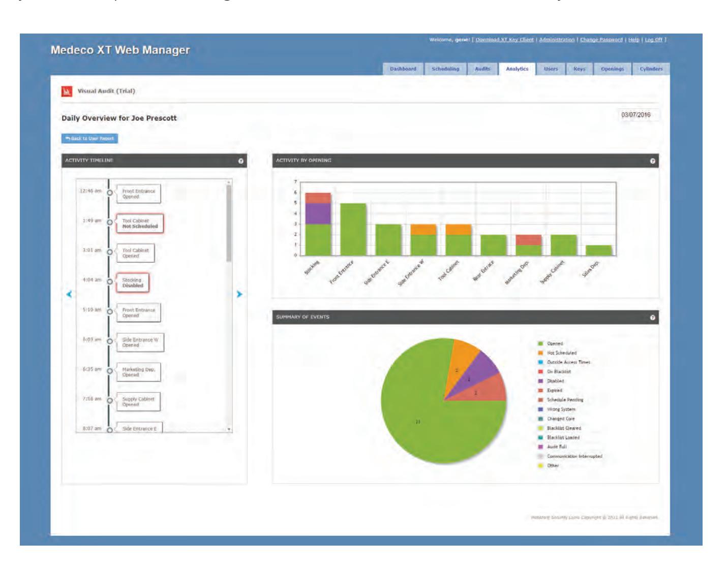The height and width of the screenshot is (570, 728).
Task: Select the 7:58 am timeline node
Action: click(110, 401)
